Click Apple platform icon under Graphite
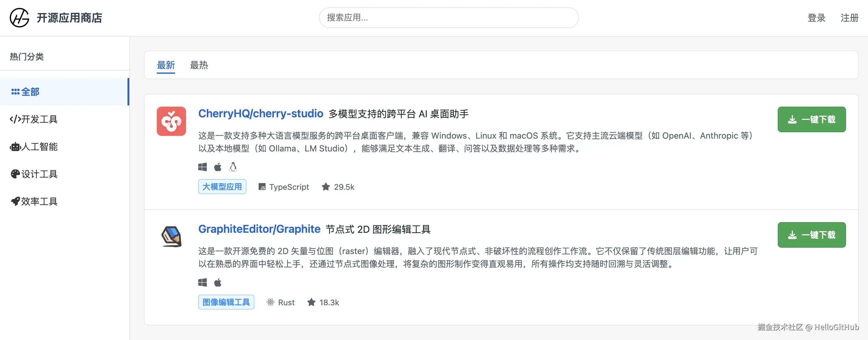Viewport: 868px width, 340px height. (x=218, y=282)
